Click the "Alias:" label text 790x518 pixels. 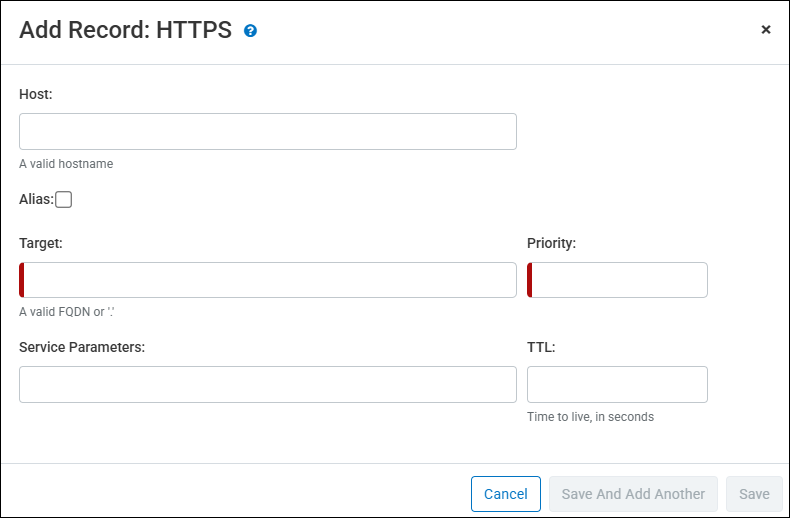pos(36,199)
